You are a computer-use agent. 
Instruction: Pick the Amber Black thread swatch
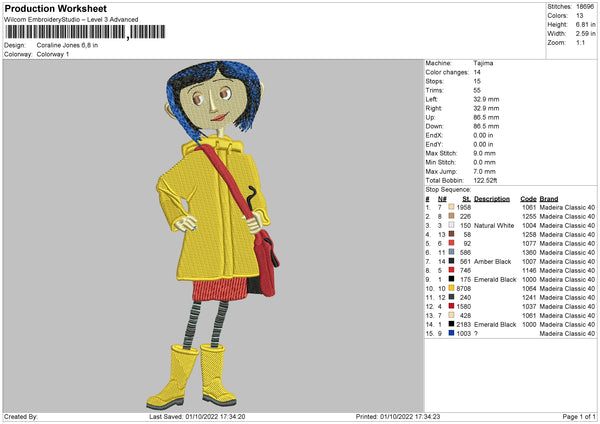point(452,262)
